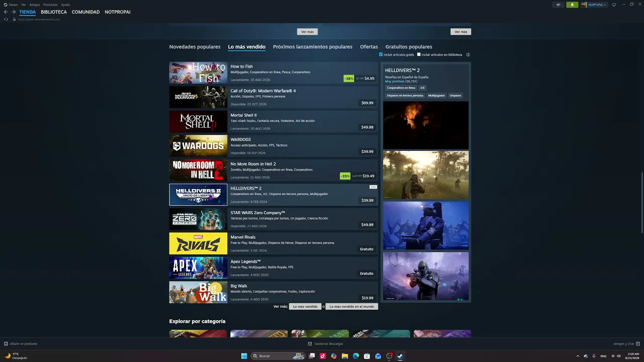This screenshot has width=644, height=362.
Task: Switch to Próximos lanzamientos populares tab
Action: [312, 47]
